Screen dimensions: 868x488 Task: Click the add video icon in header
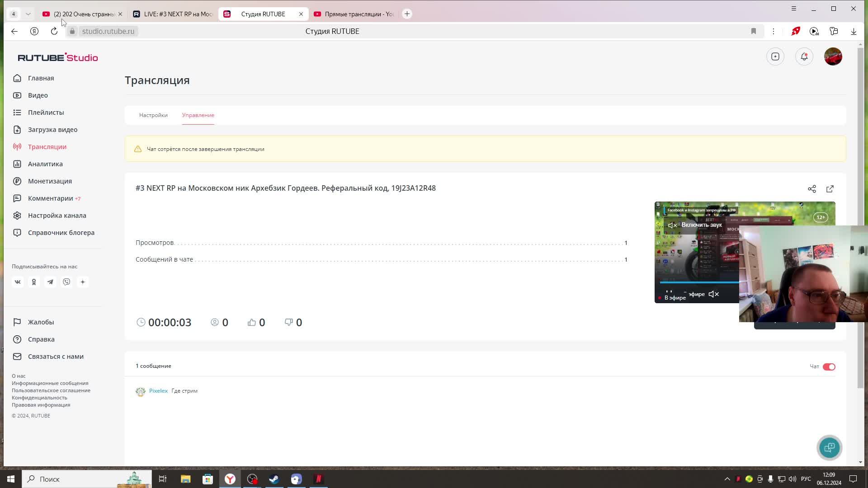point(775,56)
